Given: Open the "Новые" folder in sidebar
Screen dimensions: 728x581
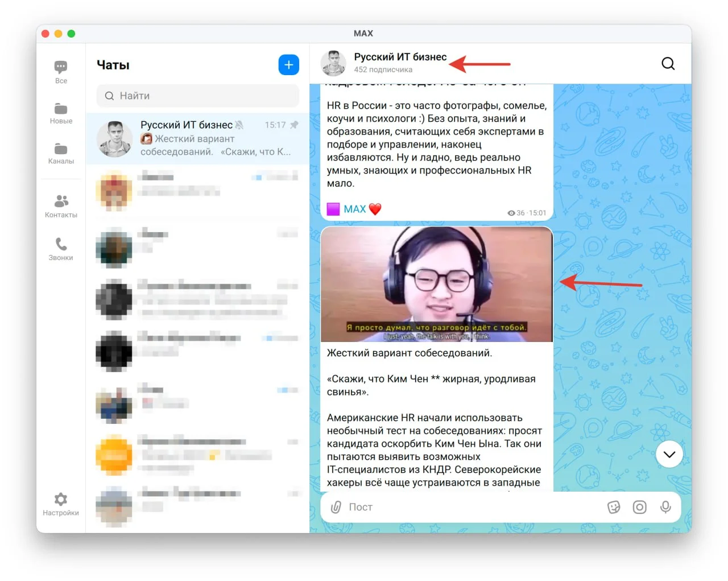Looking at the screenshot, I should 61,113.
